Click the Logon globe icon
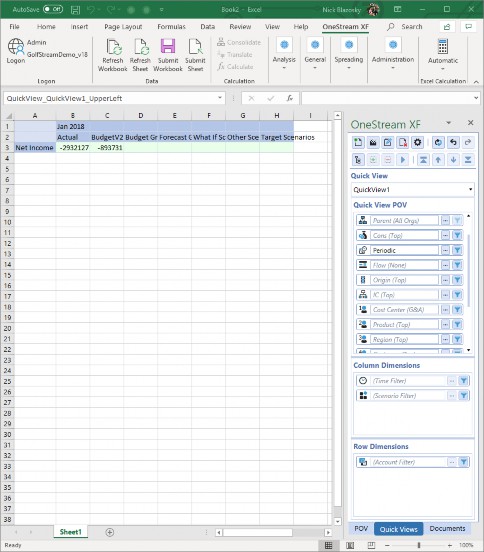 [15, 46]
